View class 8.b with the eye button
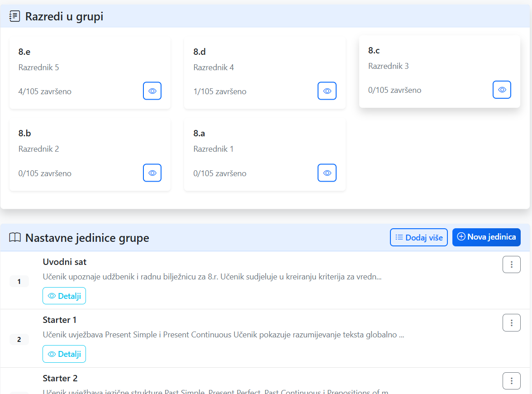The width and height of the screenshot is (532, 394). 152,173
